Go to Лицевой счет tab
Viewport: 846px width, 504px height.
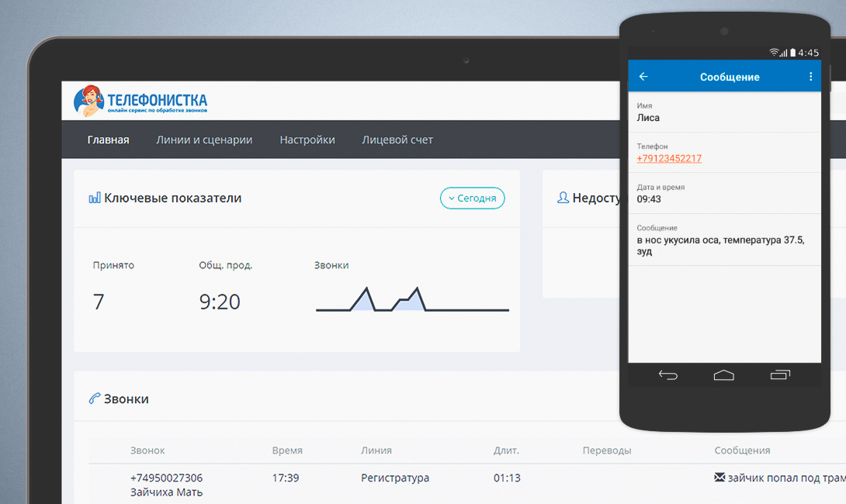point(397,140)
